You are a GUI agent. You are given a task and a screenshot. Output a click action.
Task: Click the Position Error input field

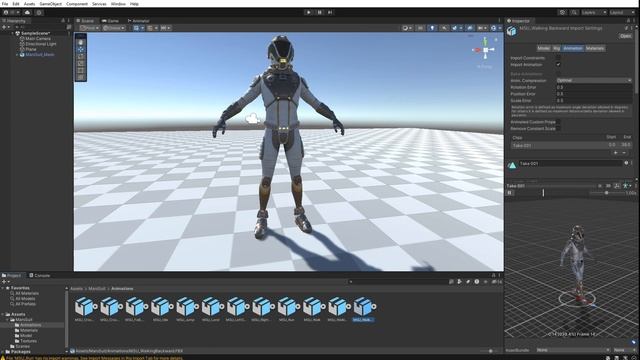point(594,93)
